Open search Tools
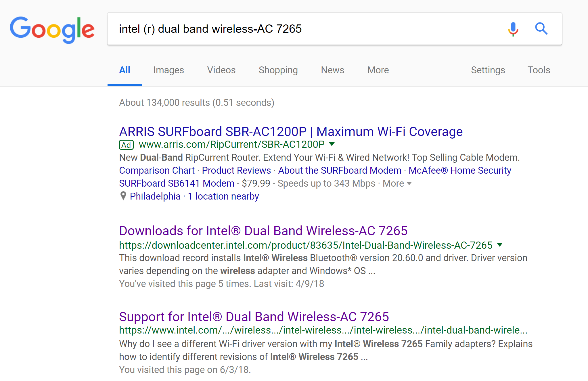 tap(539, 70)
